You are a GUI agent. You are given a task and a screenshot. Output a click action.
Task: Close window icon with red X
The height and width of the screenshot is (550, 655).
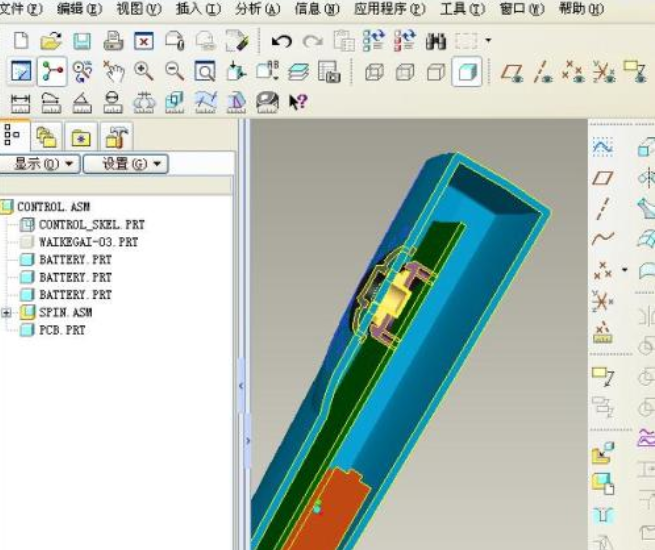144,41
